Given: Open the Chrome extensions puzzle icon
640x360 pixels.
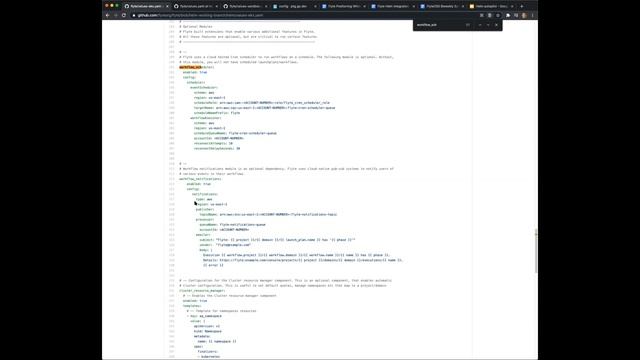Looking at the screenshot, I should click(x=508, y=15).
